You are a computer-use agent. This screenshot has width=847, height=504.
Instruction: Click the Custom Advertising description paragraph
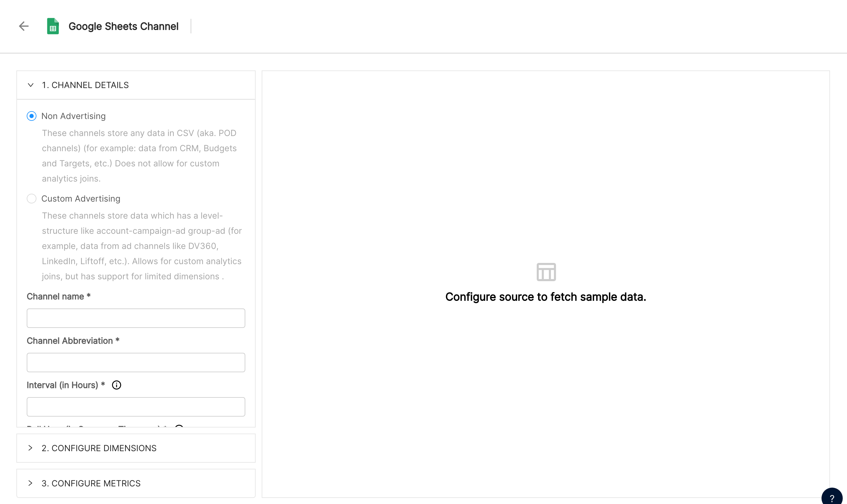[142, 246]
